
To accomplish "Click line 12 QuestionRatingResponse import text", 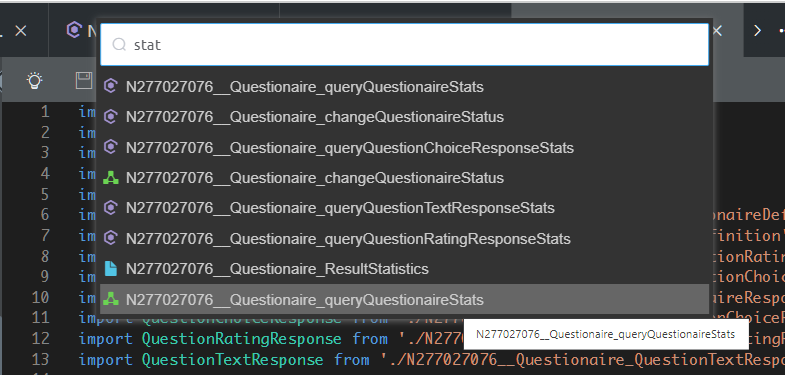I will (241, 339).
